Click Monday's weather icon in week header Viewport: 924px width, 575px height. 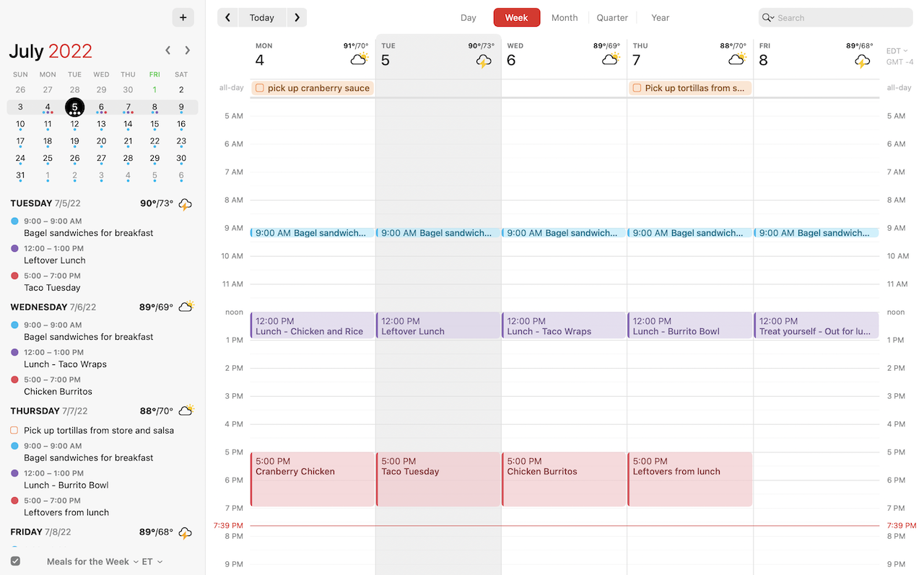coord(359,59)
